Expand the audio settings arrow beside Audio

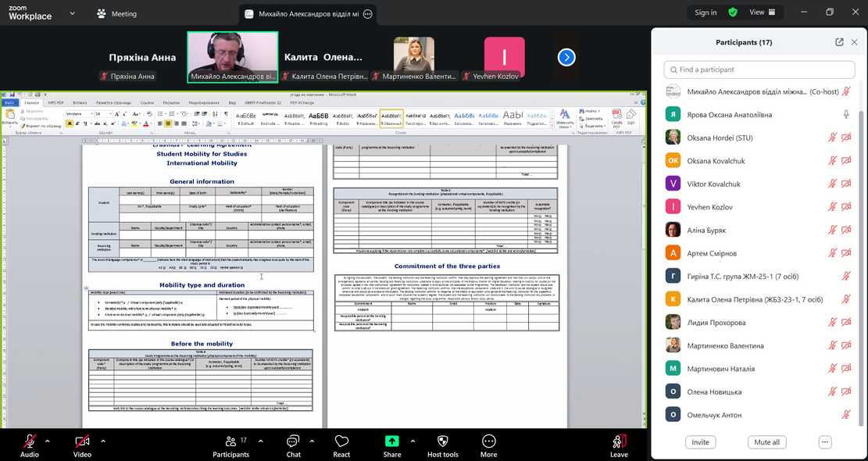pyautogui.click(x=47, y=441)
